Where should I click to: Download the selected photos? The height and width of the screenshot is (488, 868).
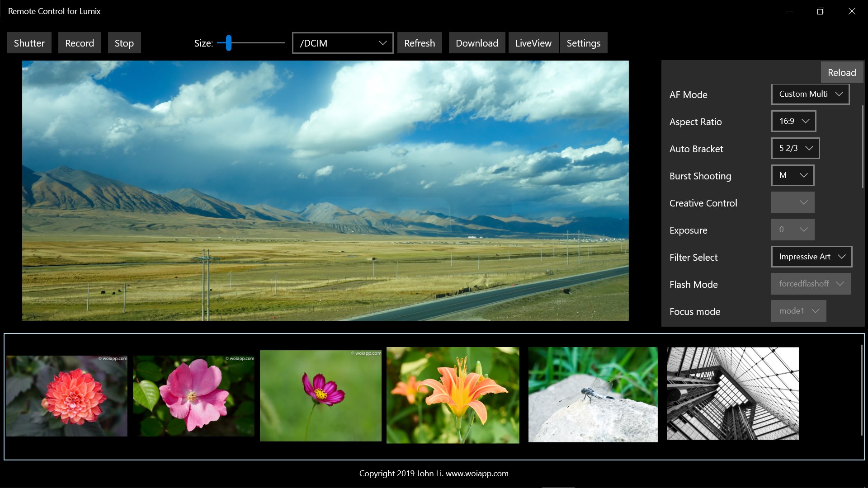coord(476,42)
